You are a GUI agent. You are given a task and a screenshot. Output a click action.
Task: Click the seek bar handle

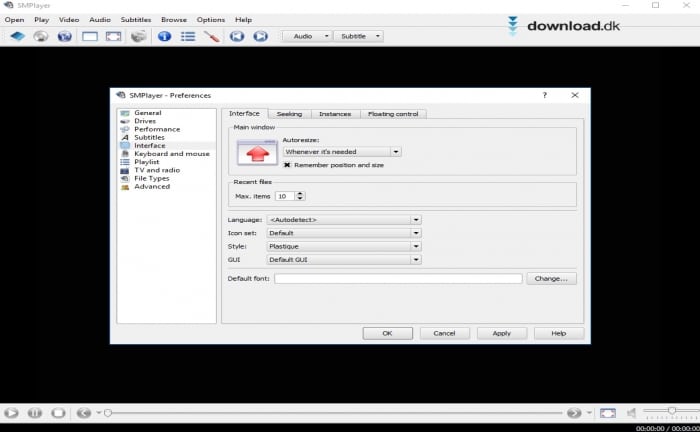(x=108, y=413)
